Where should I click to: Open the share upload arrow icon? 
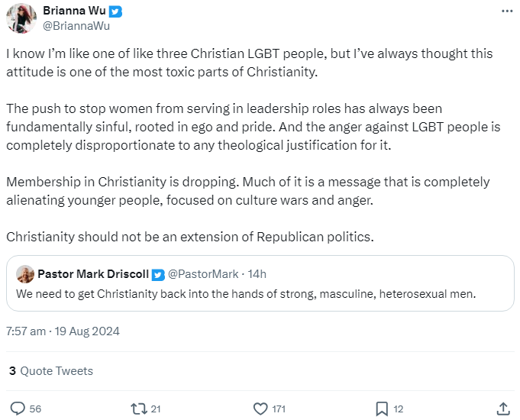[x=503, y=409]
